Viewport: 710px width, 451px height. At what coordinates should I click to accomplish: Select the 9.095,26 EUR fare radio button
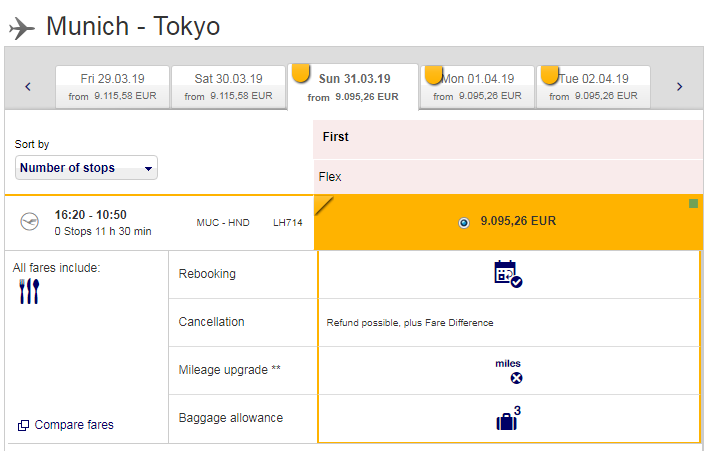coord(463,222)
